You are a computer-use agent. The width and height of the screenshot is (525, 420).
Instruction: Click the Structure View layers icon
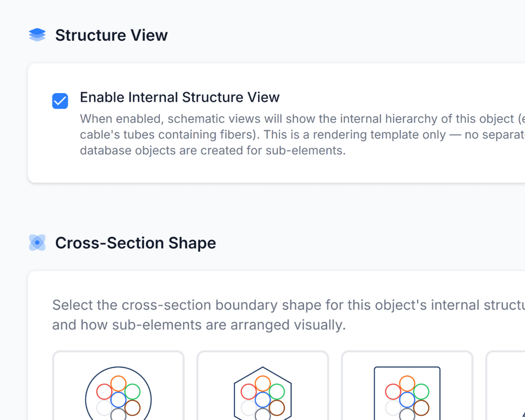pos(37,35)
